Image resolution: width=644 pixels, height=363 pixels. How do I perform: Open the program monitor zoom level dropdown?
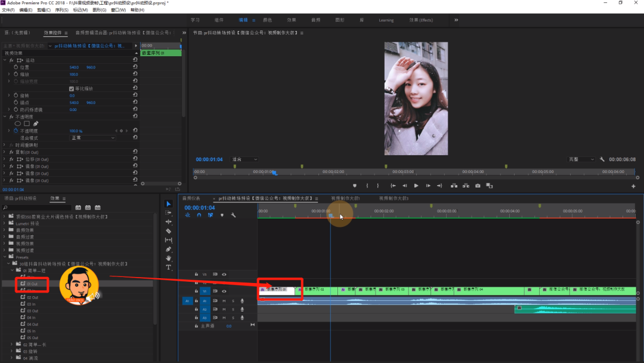[244, 159]
